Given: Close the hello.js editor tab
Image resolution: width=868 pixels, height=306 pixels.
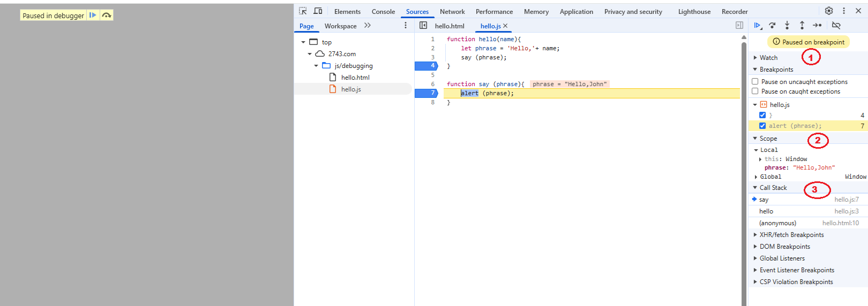Looking at the screenshot, I should coord(505,26).
